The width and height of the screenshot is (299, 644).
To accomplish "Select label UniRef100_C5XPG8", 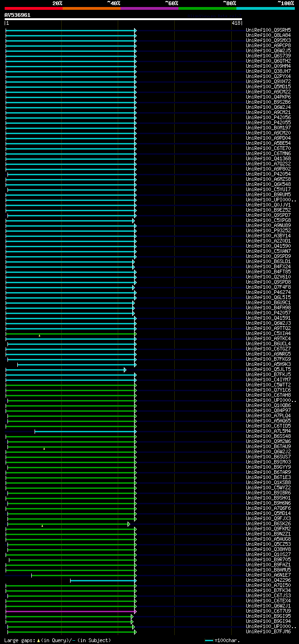I will click(268, 220).
